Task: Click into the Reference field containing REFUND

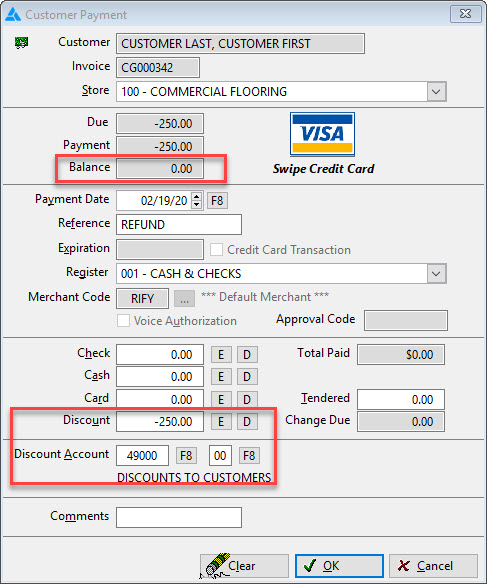Action: point(179,225)
